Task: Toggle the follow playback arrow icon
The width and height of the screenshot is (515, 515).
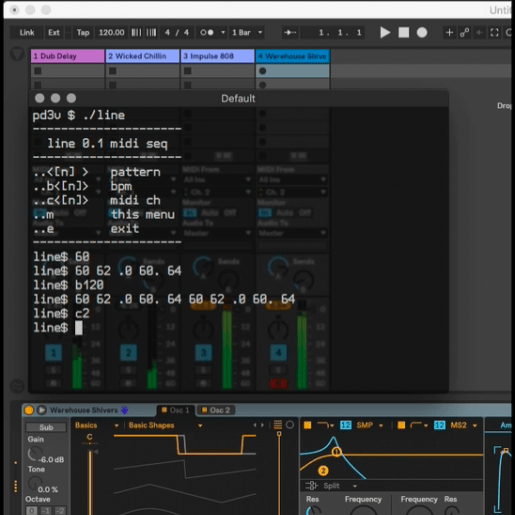Action: tap(290, 32)
